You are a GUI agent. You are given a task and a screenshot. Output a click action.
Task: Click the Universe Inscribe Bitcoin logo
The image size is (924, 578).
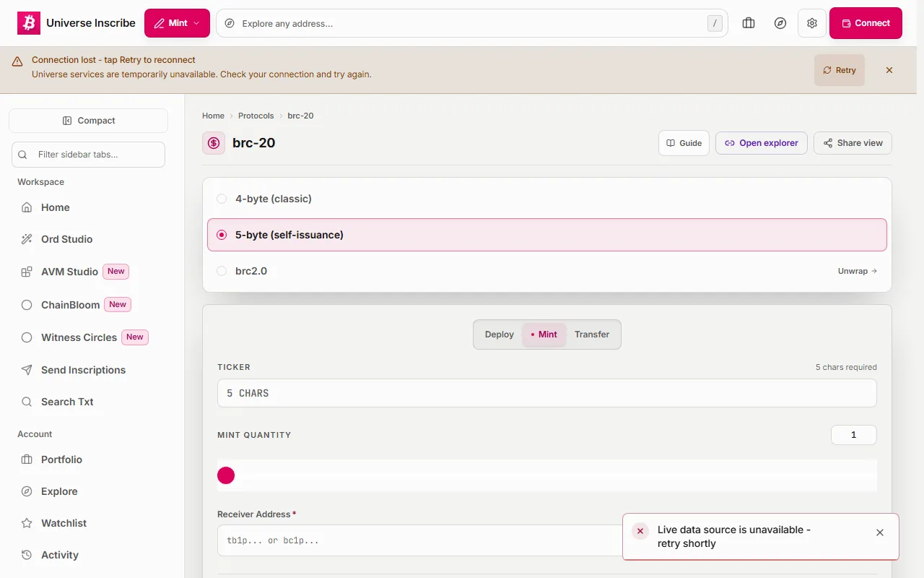tap(29, 23)
